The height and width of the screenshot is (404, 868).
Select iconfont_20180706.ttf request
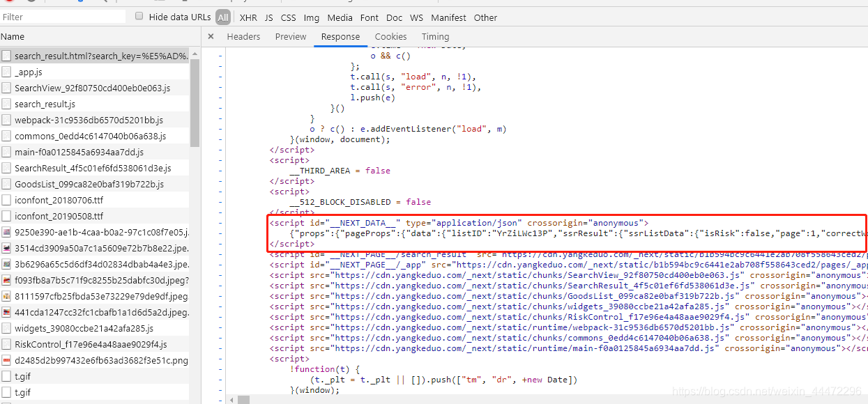pyautogui.click(x=95, y=200)
